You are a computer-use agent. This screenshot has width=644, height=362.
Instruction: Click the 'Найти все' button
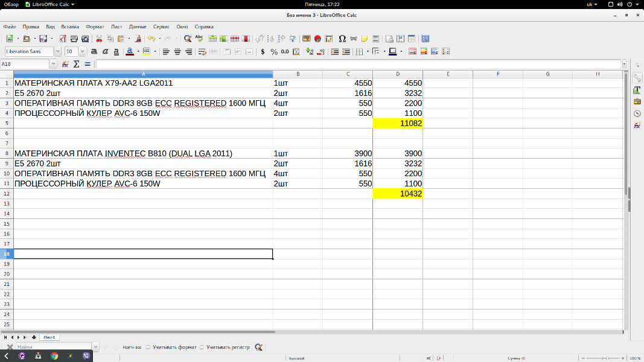[132, 348]
